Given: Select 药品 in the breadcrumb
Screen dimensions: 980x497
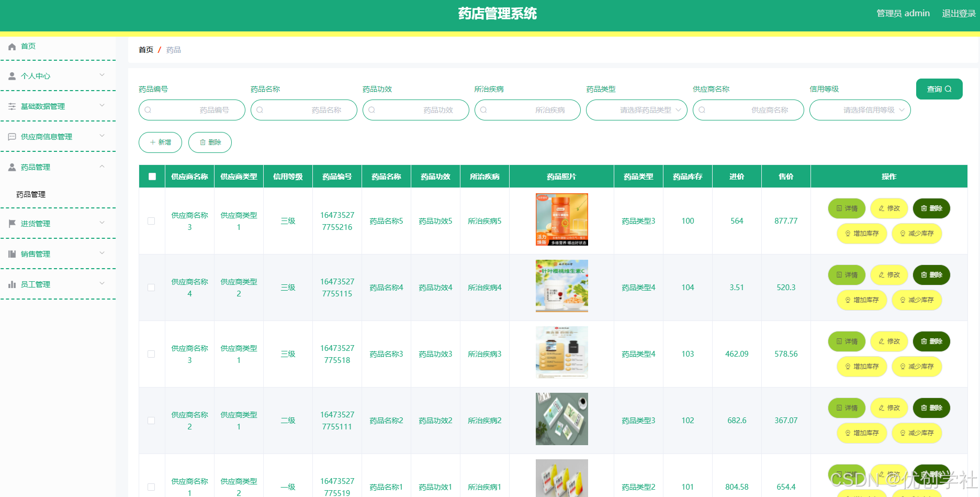Looking at the screenshot, I should pyautogui.click(x=173, y=50).
